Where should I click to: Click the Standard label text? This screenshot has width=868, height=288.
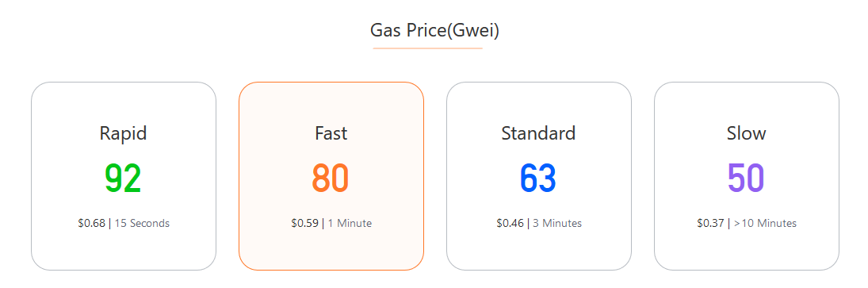[538, 133]
